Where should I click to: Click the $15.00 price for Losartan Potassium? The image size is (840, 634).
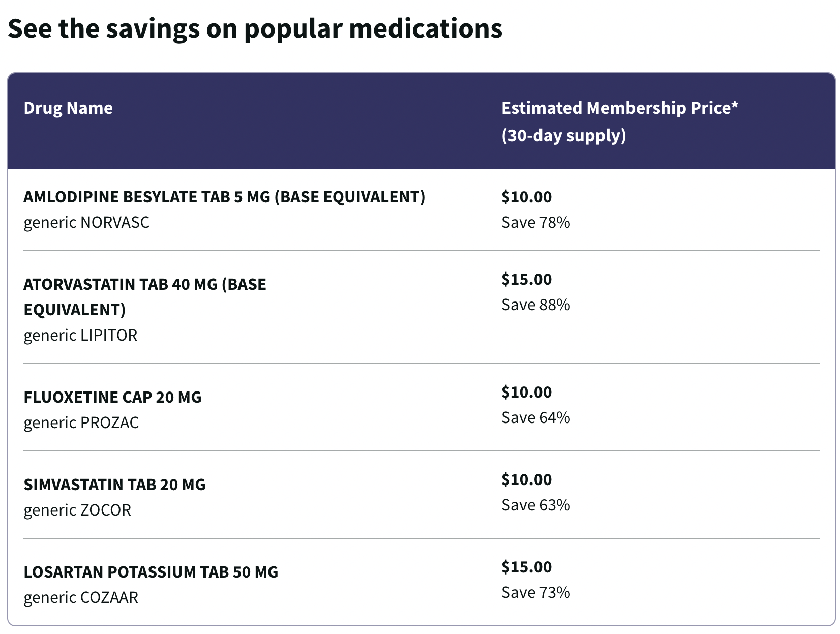tap(526, 567)
